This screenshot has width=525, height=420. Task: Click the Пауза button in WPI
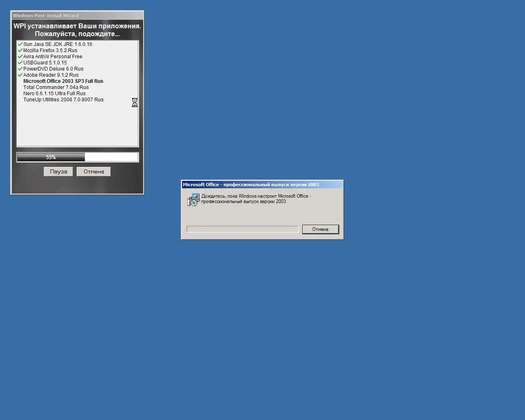coord(58,171)
